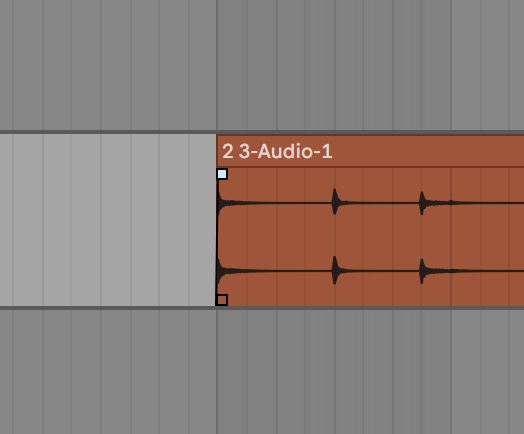Select the highlighted fade handle at clip top
524x434 pixels.
pos(222,174)
